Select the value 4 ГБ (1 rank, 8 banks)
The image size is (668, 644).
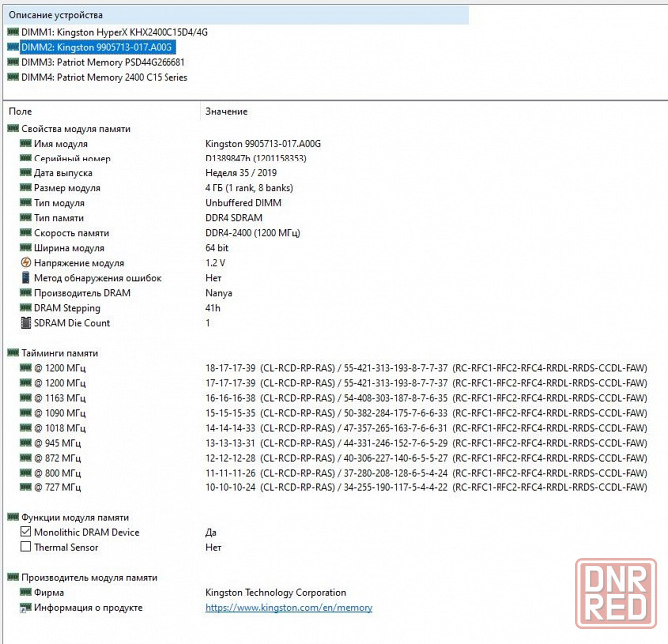point(249,188)
